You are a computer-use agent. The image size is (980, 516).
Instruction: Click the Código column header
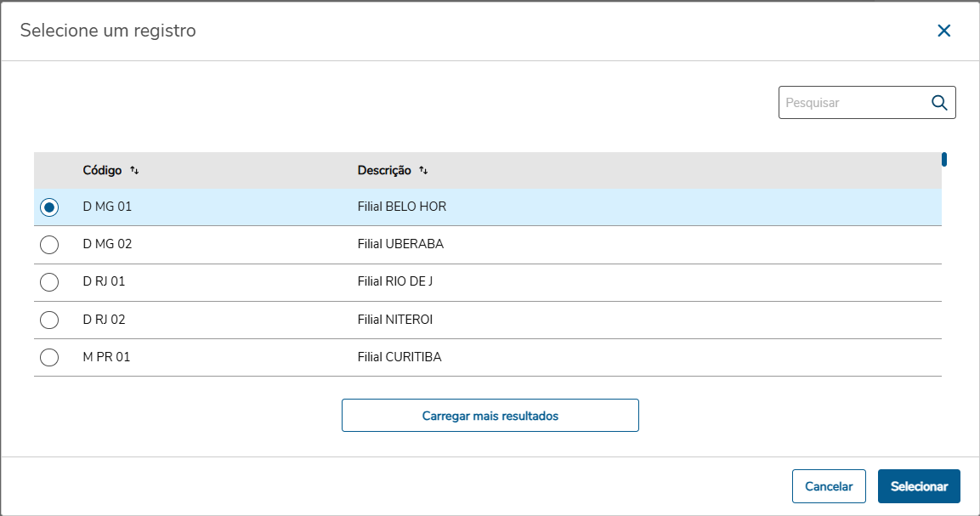pyautogui.click(x=102, y=171)
